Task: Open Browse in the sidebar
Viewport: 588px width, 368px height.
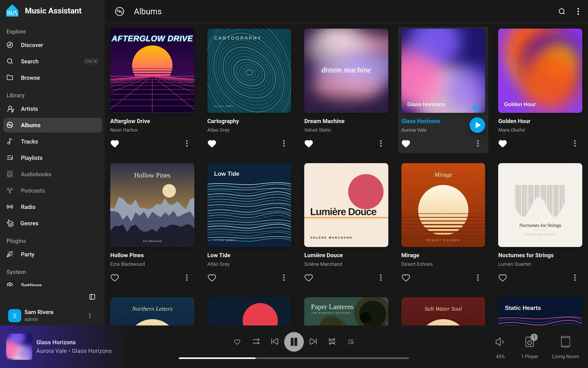Action: (x=52, y=78)
